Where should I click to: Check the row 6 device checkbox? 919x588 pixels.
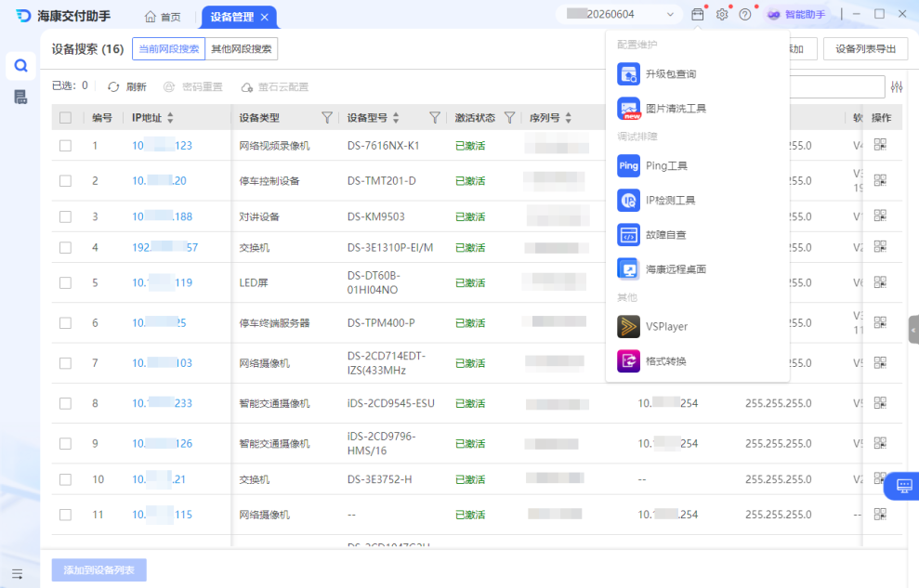click(66, 323)
